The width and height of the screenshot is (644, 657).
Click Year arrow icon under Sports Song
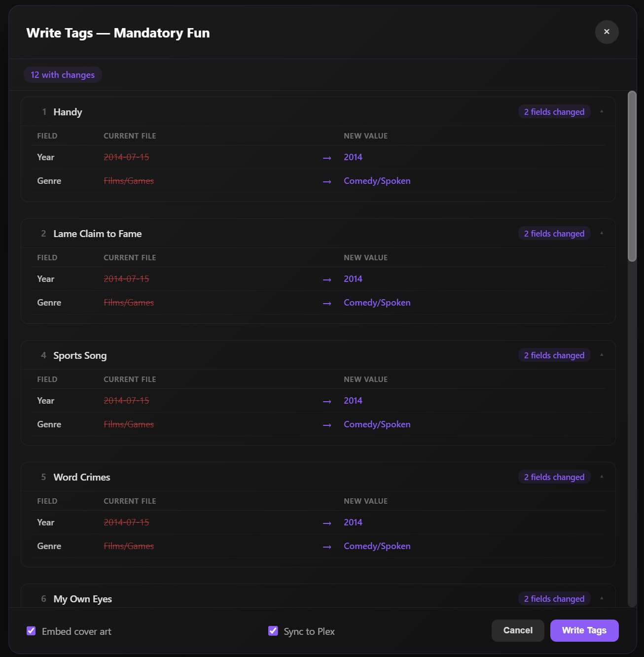327,401
